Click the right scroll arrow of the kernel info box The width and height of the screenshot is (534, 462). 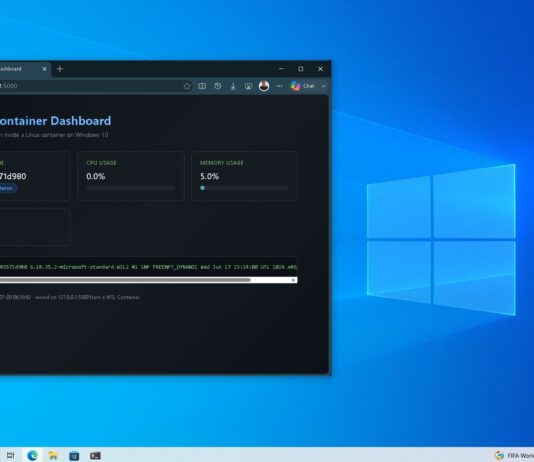294,280
